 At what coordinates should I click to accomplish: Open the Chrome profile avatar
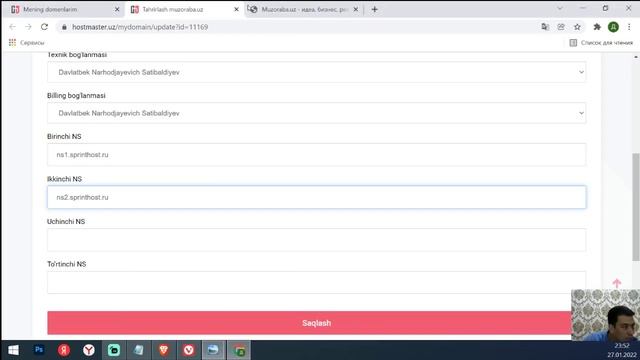[x=613, y=27]
